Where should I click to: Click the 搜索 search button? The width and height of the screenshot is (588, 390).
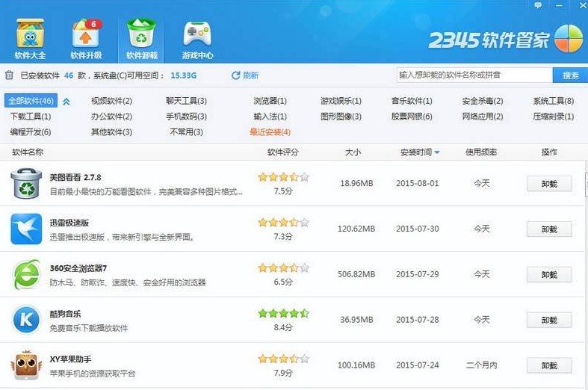pos(570,75)
